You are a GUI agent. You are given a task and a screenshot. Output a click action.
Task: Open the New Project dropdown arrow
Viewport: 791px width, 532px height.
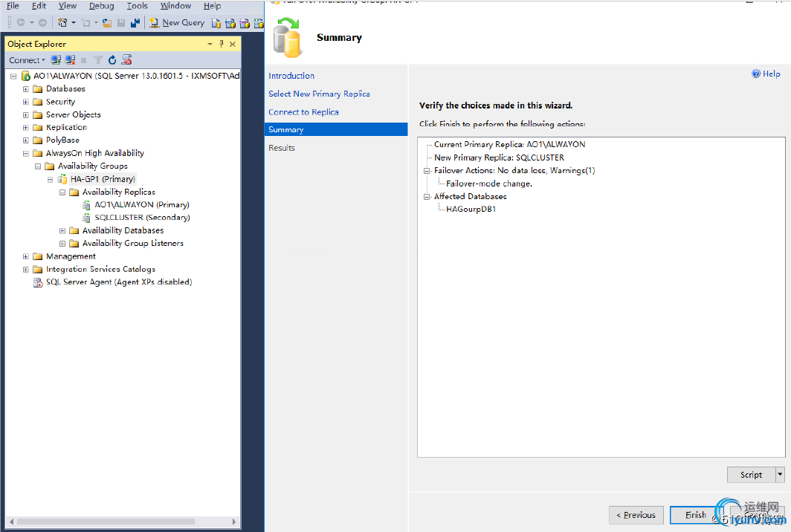(x=74, y=23)
